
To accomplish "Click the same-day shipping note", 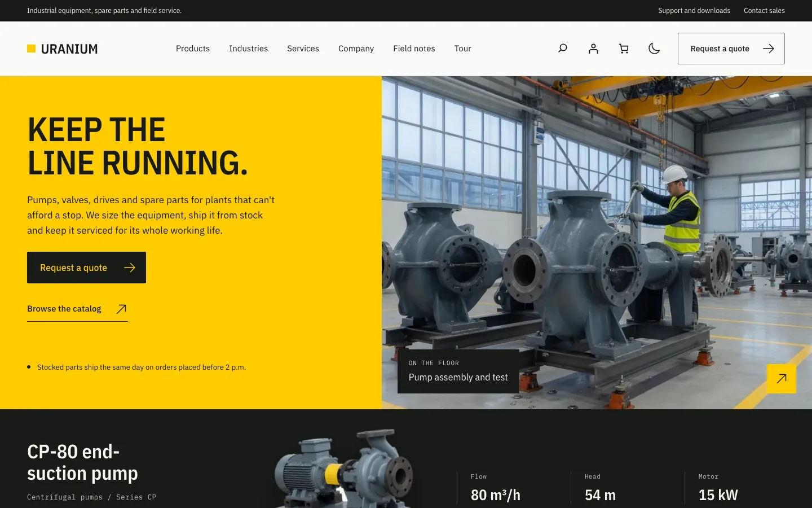I will click(142, 367).
